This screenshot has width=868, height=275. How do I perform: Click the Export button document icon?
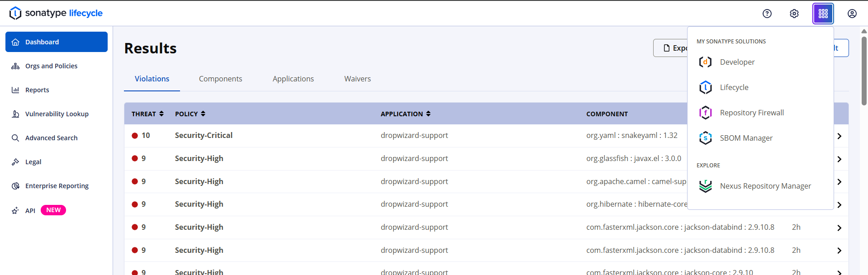tap(667, 48)
